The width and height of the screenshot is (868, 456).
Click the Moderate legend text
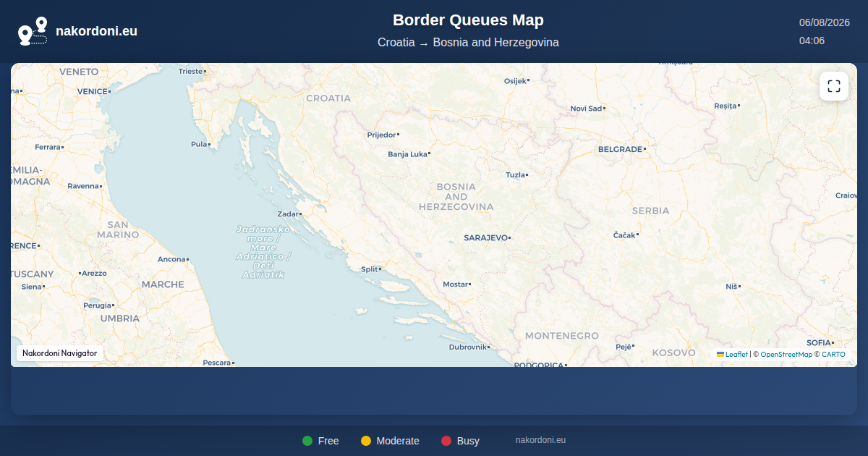[x=398, y=441]
